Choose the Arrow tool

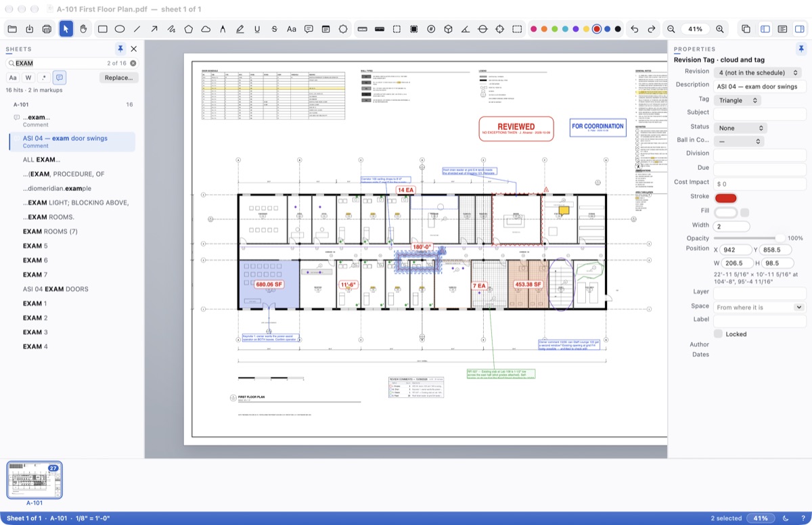click(x=154, y=29)
